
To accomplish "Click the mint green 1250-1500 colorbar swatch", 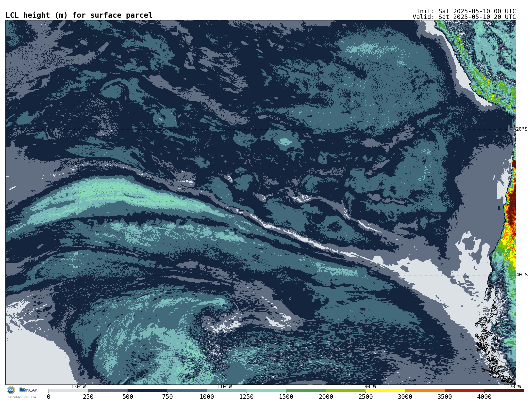I will (x=266, y=391).
